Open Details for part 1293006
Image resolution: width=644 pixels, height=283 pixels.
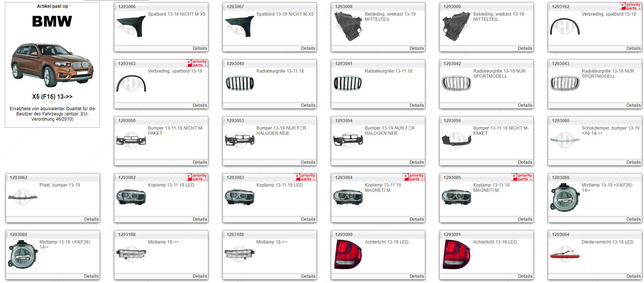(x=200, y=48)
